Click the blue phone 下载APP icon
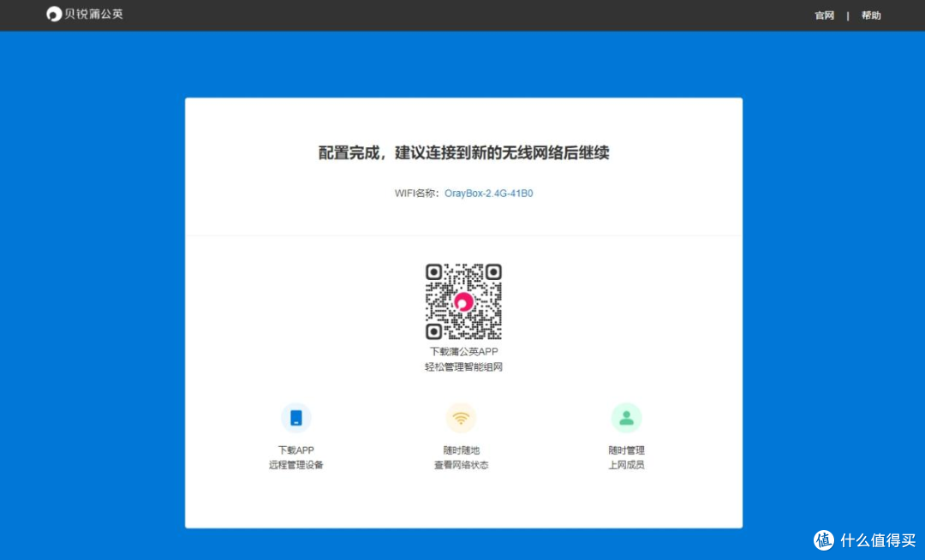Screen dimensions: 925x560 point(296,418)
